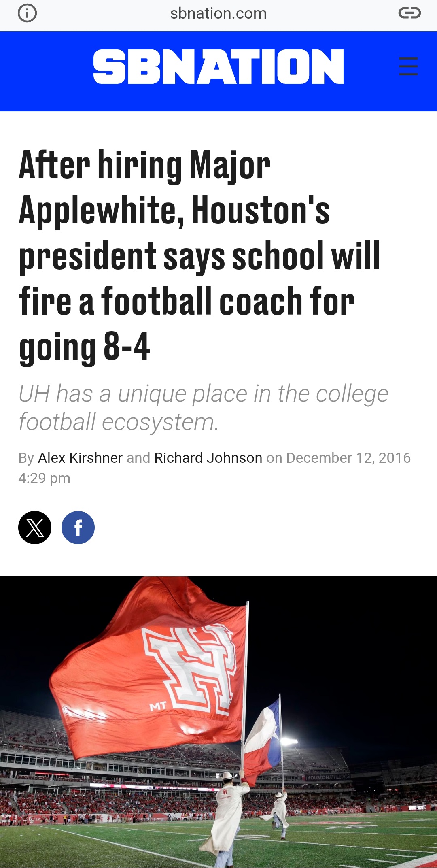This screenshot has height=868, width=437.
Task: Share the article on X
Action: click(35, 528)
